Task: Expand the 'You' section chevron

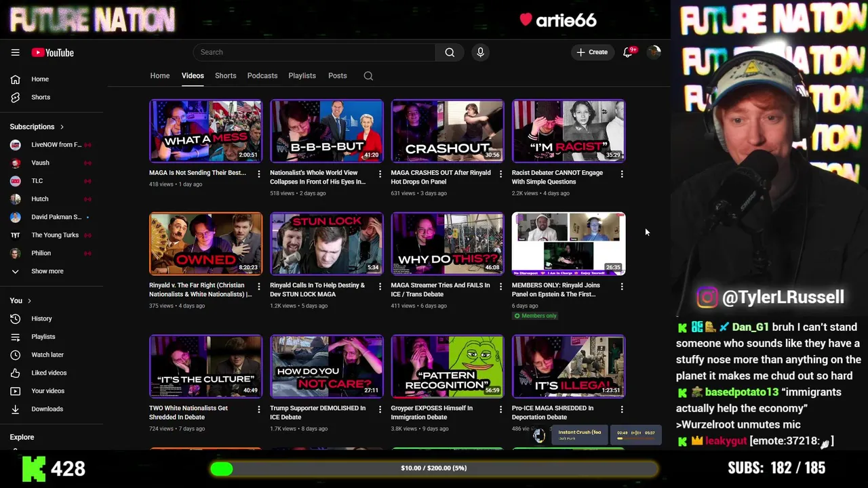Action: tap(29, 301)
